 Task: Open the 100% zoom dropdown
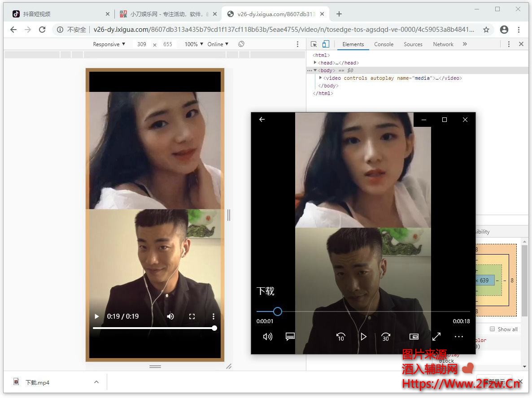pyautogui.click(x=194, y=44)
